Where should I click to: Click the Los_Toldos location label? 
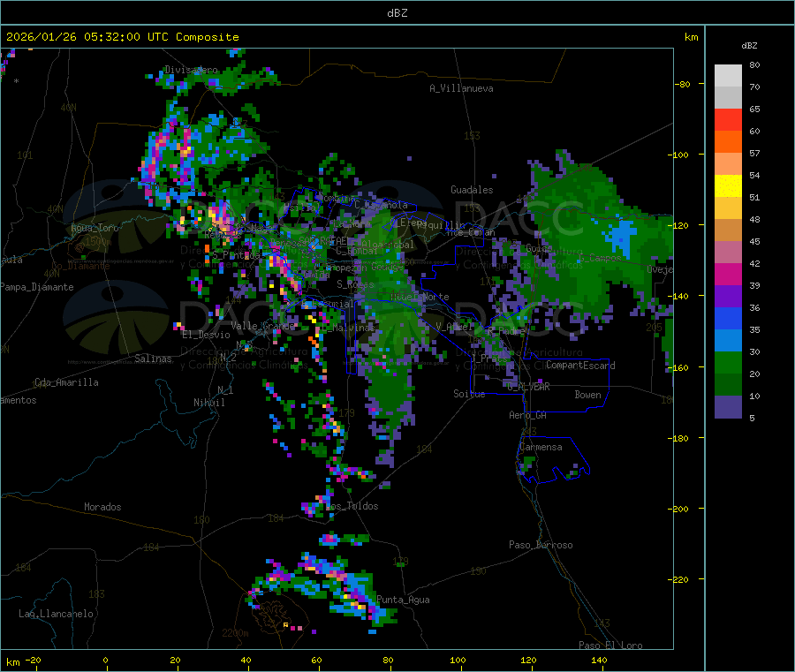coord(352,506)
